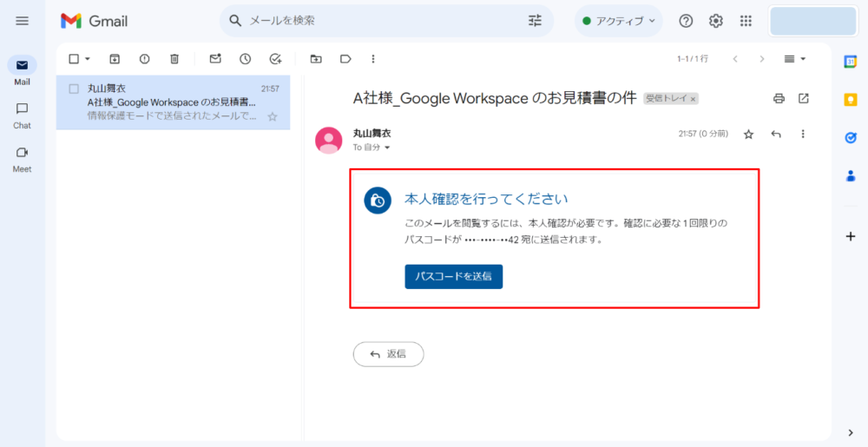Click the account area at top right
Screen dimensions: 868x447
pos(813,22)
